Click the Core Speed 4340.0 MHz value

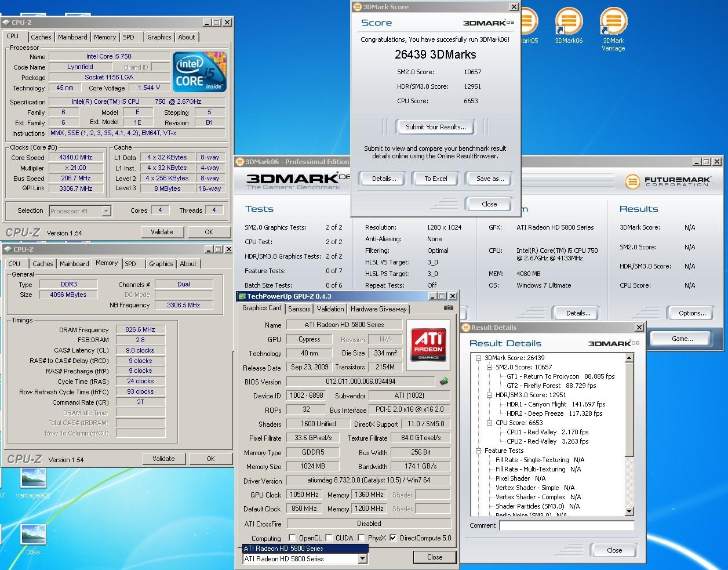(x=75, y=157)
